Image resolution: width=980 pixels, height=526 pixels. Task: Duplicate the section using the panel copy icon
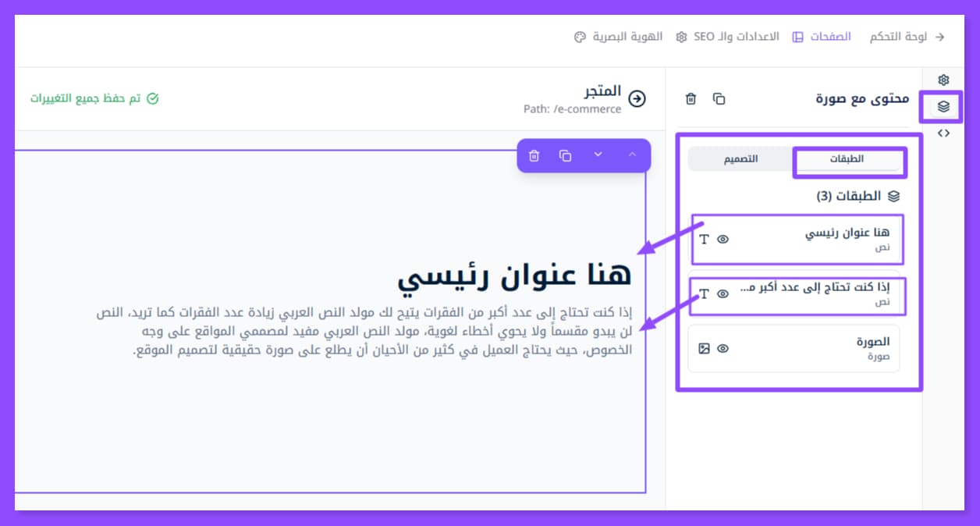pyautogui.click(x=719, y=98)
